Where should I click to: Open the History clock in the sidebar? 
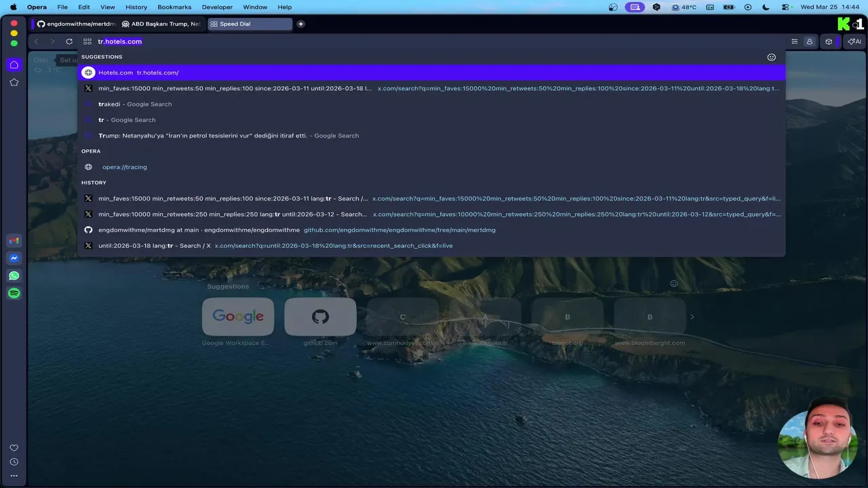14,462
